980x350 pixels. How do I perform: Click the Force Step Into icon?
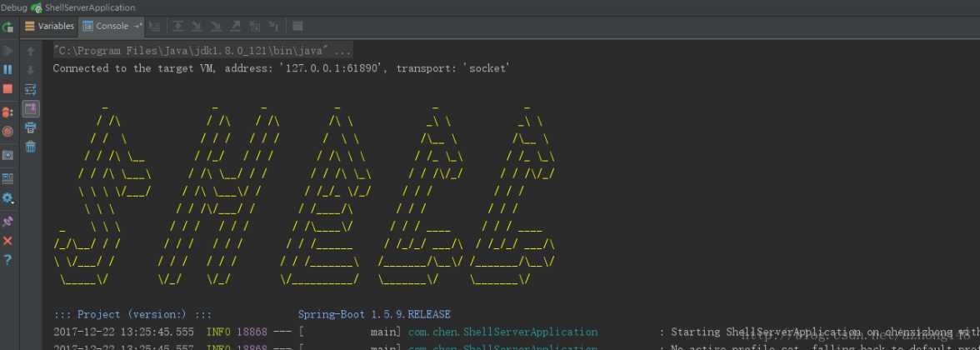click(217, 27)
